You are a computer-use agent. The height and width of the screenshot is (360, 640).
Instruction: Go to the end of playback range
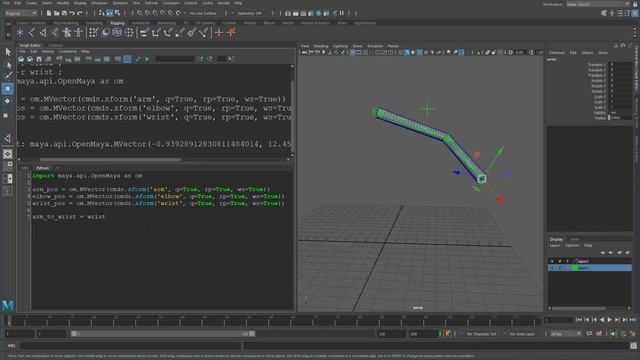(x=632, y=320)
